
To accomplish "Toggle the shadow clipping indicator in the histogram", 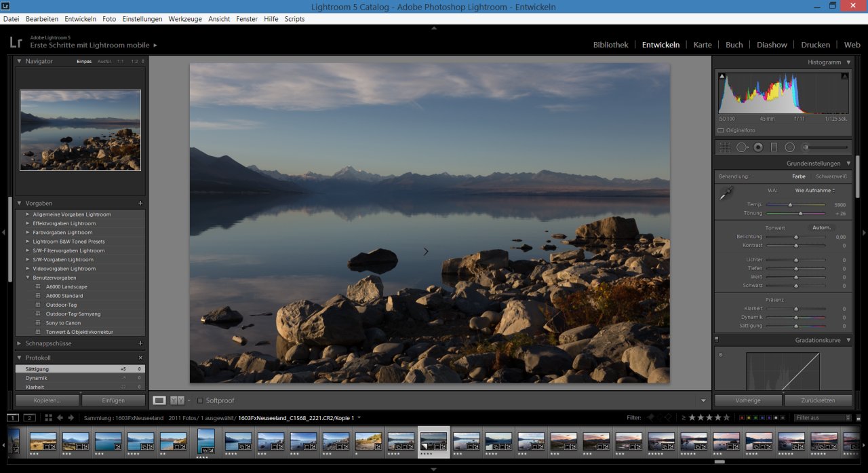I will click(x=722, y=77).
